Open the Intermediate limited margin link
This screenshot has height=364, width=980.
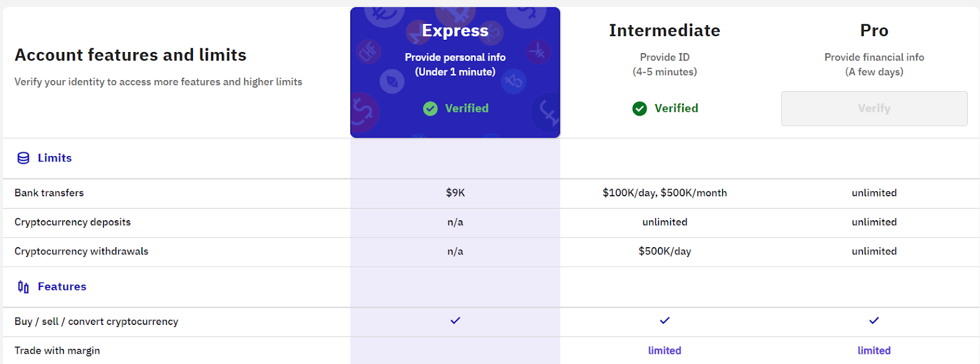click(x=665, y=351)
